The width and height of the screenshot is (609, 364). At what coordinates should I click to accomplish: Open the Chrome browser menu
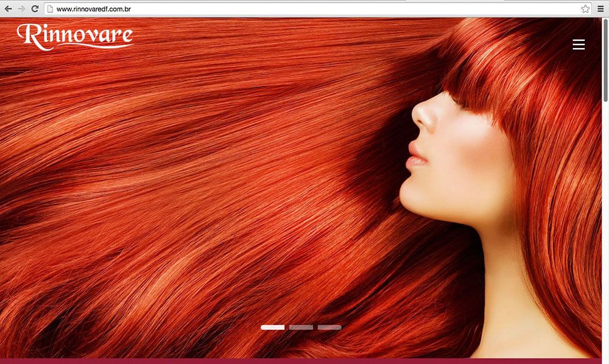point(600,9)
